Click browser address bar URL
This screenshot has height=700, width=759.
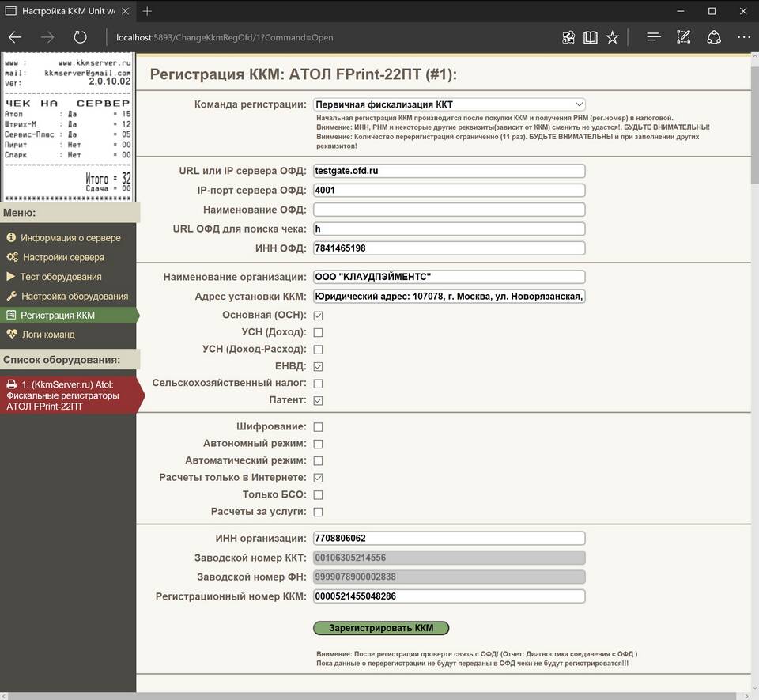pyautogui.click(x=224, y=37)
